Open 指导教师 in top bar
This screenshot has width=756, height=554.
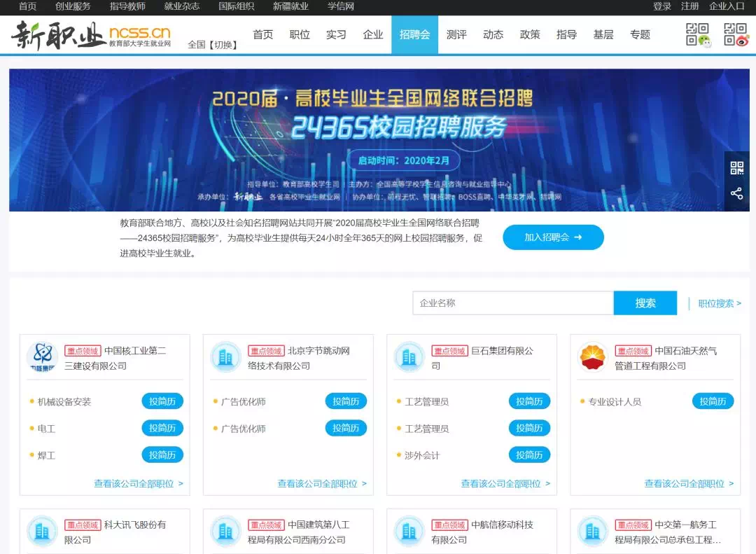coord(127,6)
